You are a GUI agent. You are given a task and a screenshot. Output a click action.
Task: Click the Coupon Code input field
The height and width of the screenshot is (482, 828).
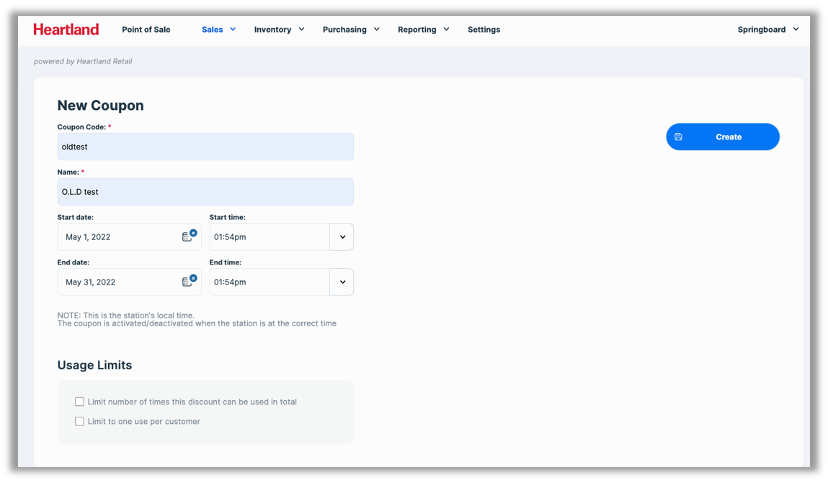tap(205, 147)
